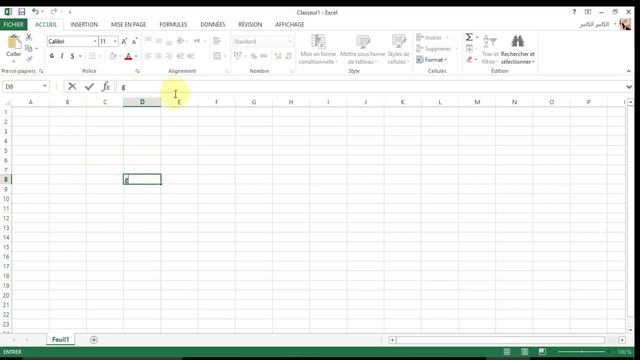The width and height of the screenshot is (640, 360).
Task: Switch to Page Layout view in status bar
Action: (x=524, y=352)
